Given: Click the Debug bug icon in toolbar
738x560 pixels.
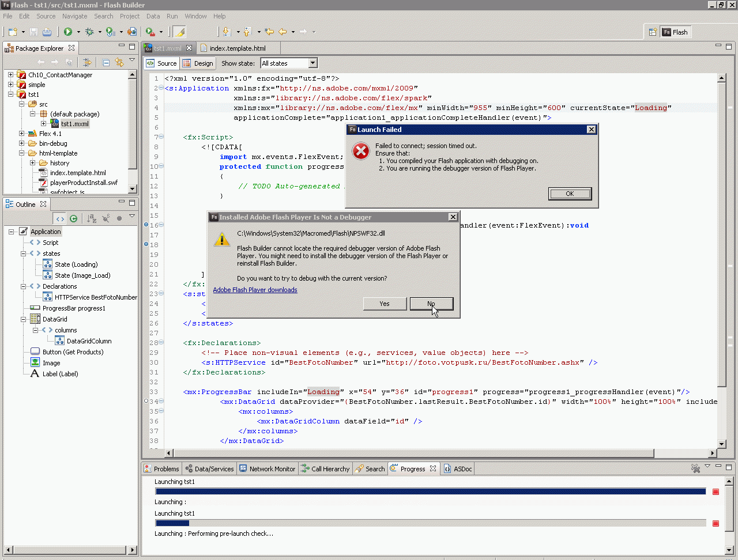Looking at the screenshot, I should (x=89, y=32).
